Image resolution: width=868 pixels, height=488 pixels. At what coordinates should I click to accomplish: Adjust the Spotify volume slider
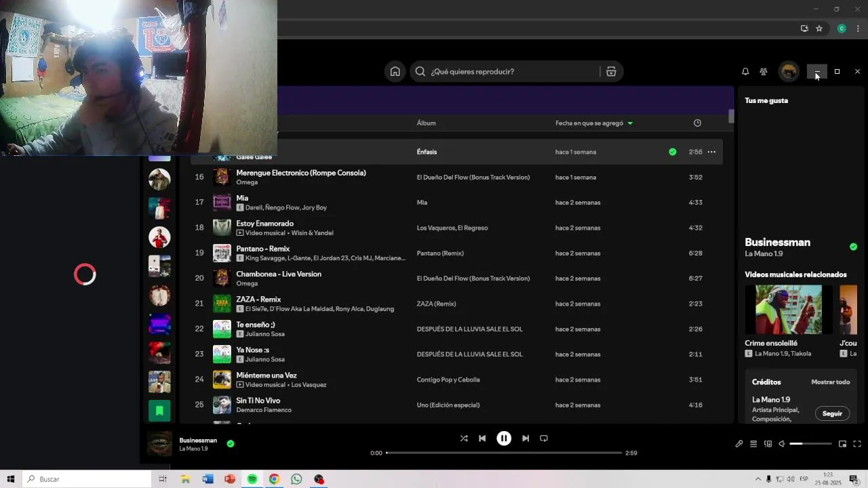[x=811, y=444]
